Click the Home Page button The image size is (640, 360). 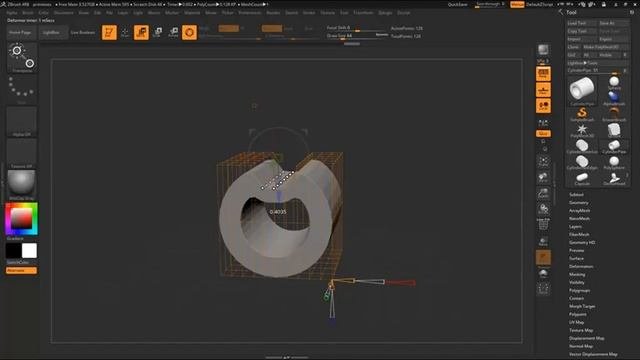click(x=20, y=32)
